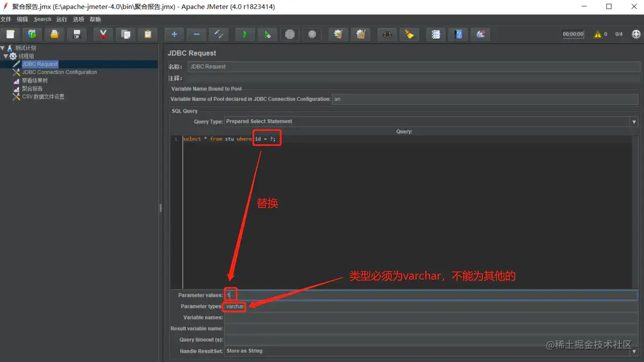Open the 帮助 menu
644x362 pixels.
click(x=95, y=19)
